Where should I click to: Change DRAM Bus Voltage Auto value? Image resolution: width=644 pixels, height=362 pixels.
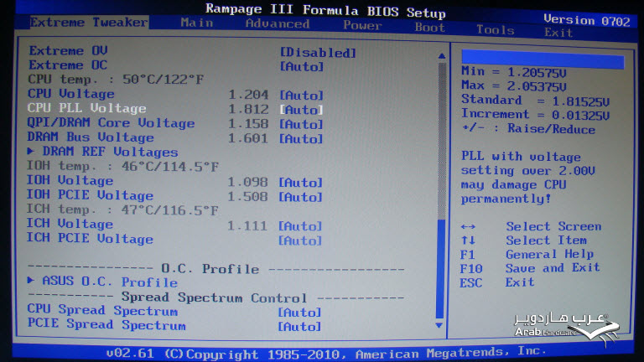coord(301,139)
